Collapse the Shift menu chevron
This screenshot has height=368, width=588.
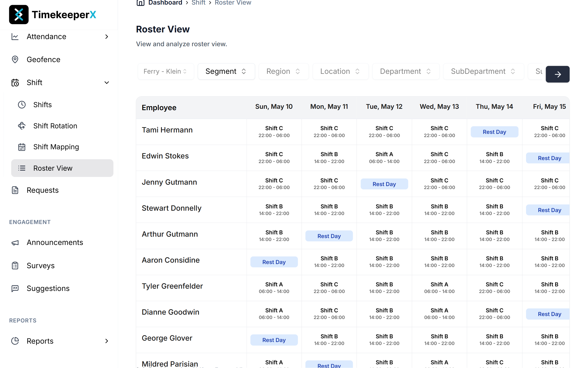click(106, 83)
